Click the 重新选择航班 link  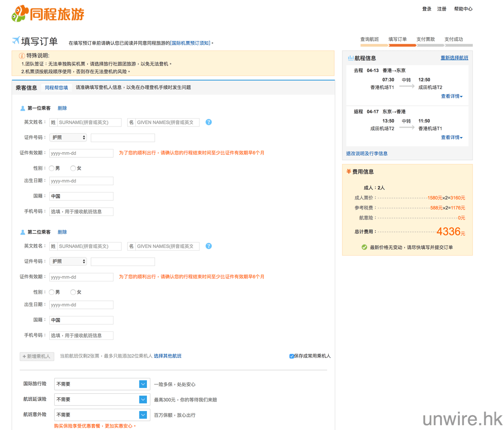tap(454, 58)
